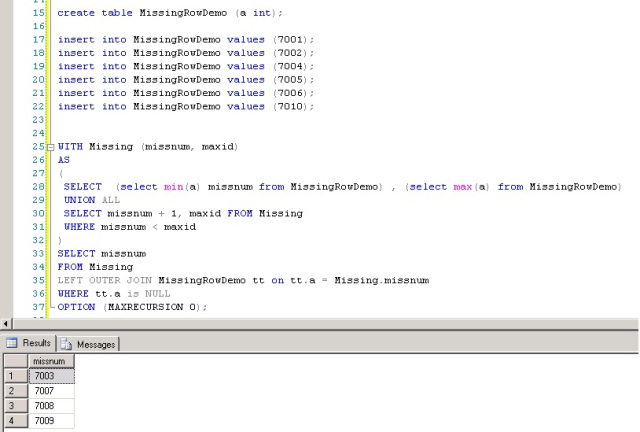
Task: Click 'SELECT missnum + 1, maxid FROM Missing'
Action: coord(183,214)
